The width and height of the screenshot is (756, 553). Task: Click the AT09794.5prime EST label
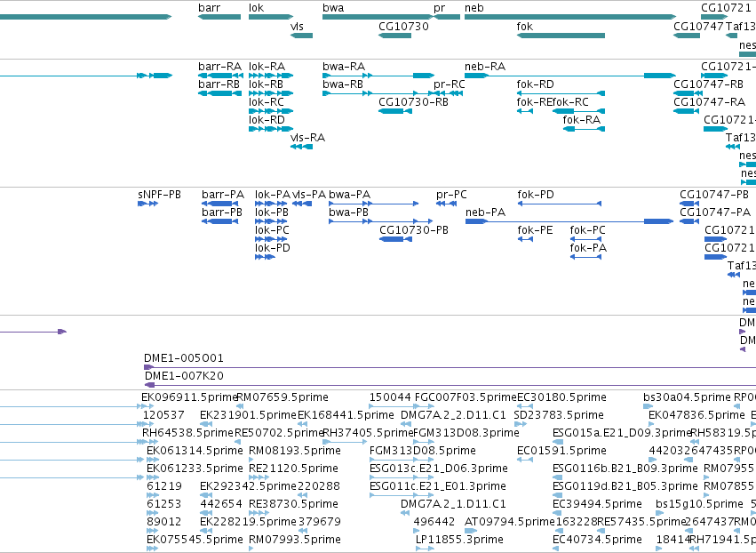point(510,522)
